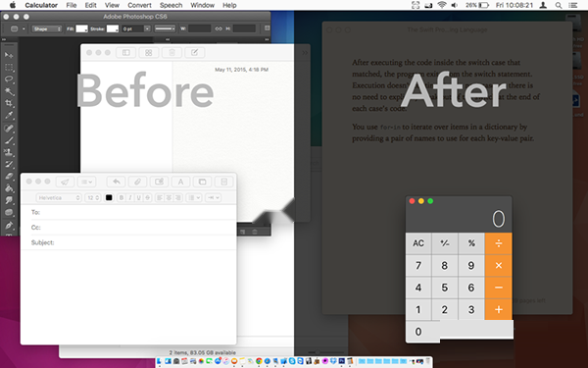
Task: Open the Convert menu
Action: coord(139,5)
